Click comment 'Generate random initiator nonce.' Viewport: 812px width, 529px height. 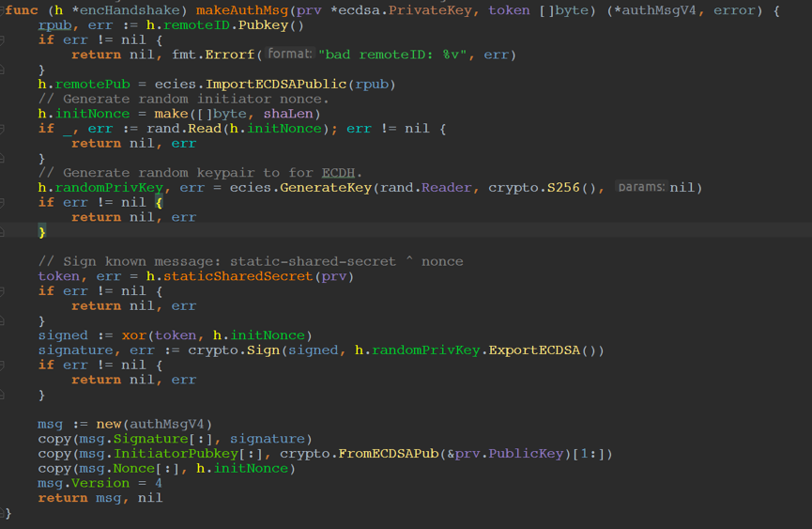tap(183, 99)
